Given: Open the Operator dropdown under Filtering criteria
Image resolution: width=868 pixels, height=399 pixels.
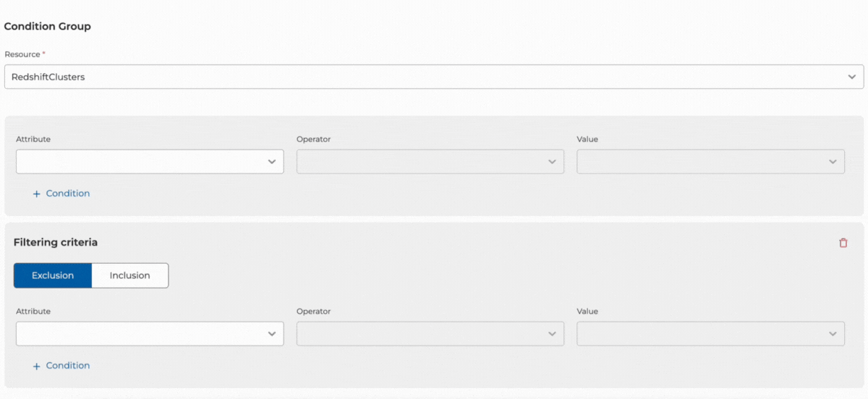Looking at the screenshot, I should (x=430, y=334).
